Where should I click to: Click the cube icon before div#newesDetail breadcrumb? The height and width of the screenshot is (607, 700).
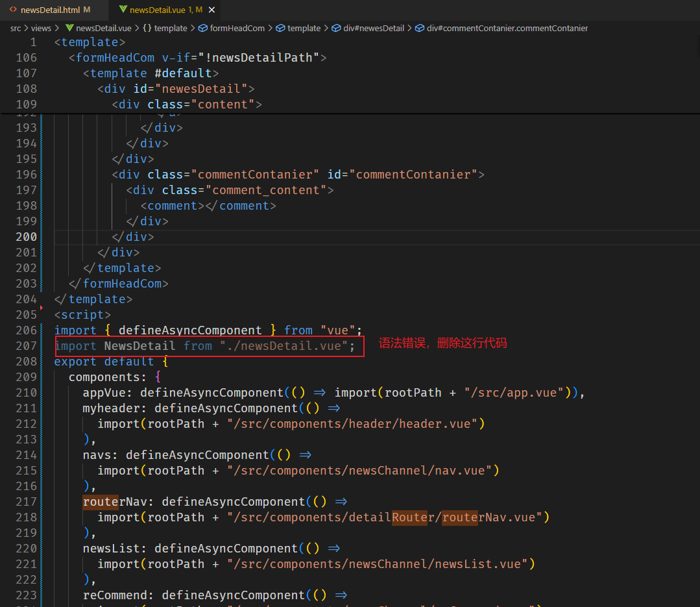[x=337, y=28]
